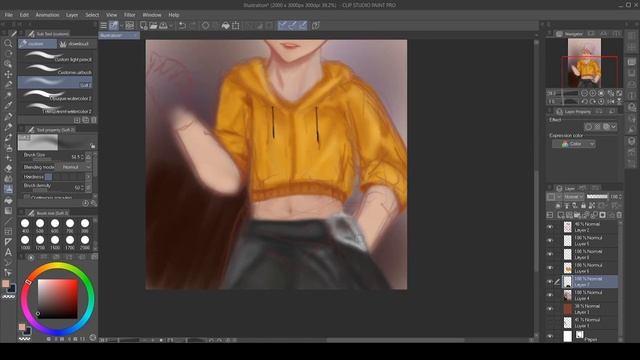
Task: Hide Layer 4 using its eye icon
Action: pos(550,296)
